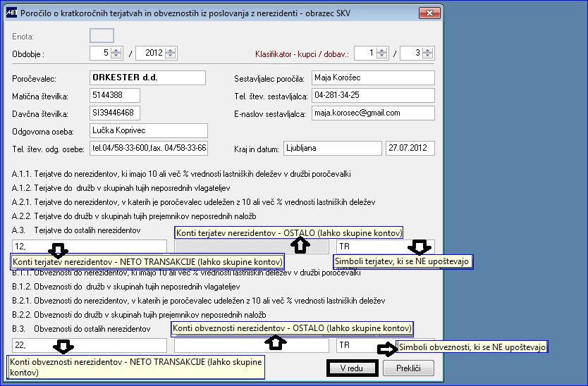Screen dimensions: 588x386
Task: Select the Matična številka field
Action: click(x=115, y=96)
